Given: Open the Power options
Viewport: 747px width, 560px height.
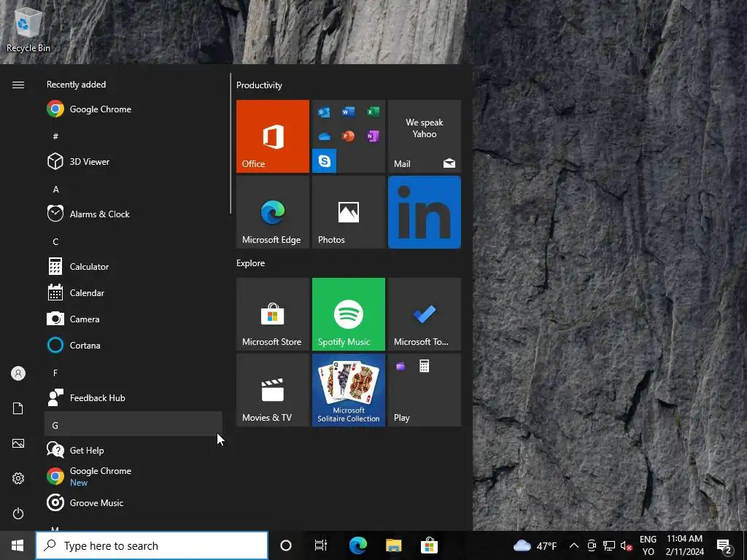Looking at the screenshot, I should (18, 513).
